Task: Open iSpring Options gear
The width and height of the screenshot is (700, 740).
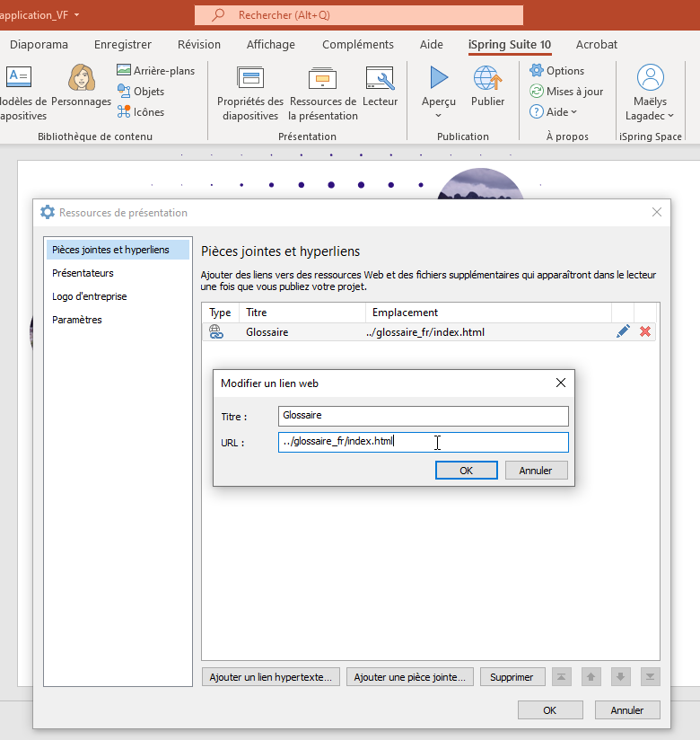Action: click(556, 71)
